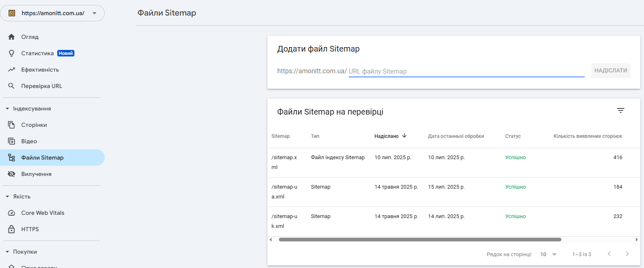Screen dimensions: 644x268
Task: Select Файли Sitemap menu item
Action: [52, 158]
